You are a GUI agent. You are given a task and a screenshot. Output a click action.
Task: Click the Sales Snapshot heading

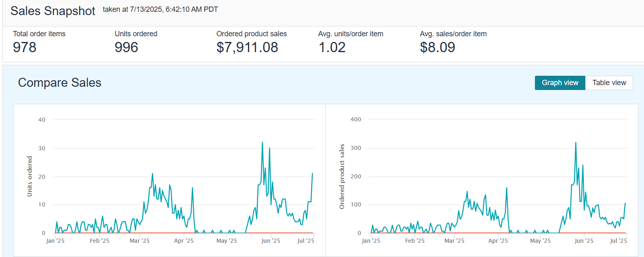[x=53, y=11]
